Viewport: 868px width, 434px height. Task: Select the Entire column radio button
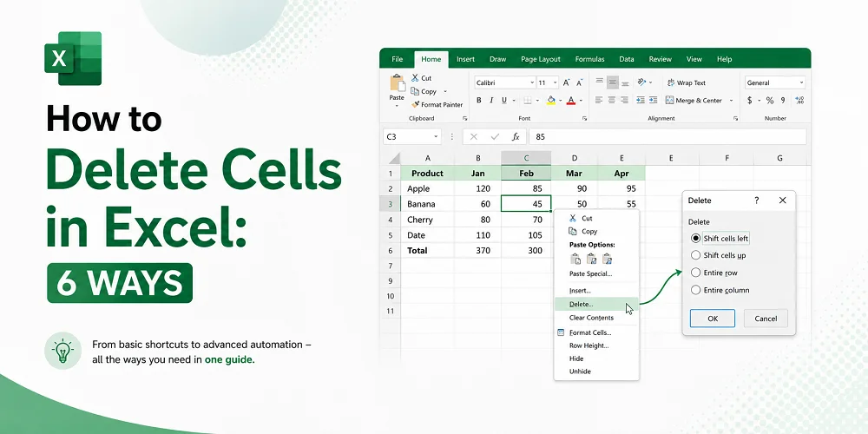pyautogui.click(x=696, y=290)
